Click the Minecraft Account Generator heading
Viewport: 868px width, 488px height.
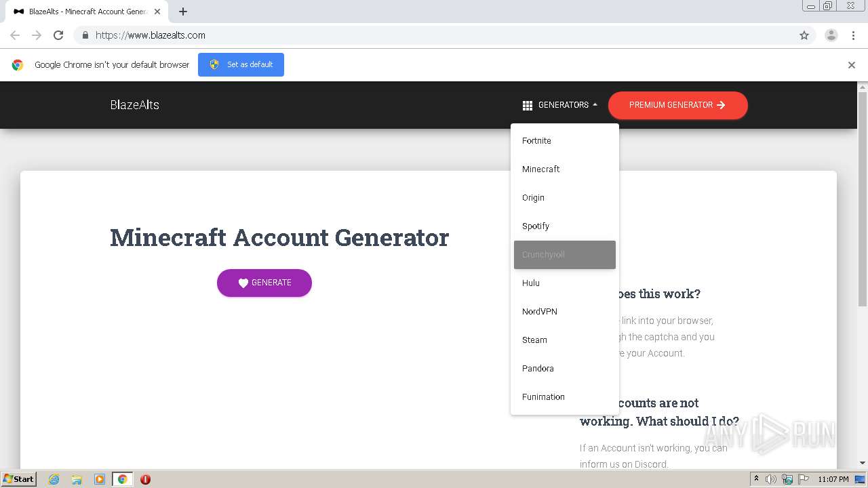(x=279, y=238)
